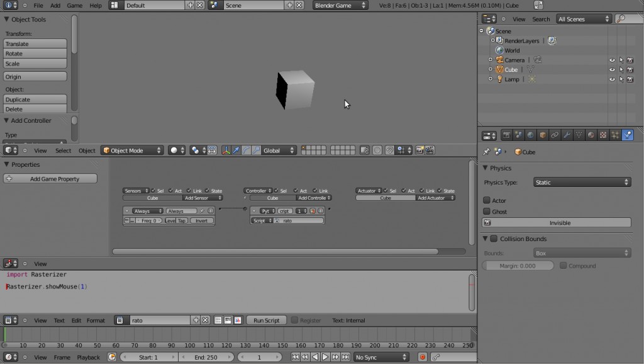The height and width of the screenshot is (364, 644).
Task: Open the Modifiers wrench icon
Action: pos(567,134)
